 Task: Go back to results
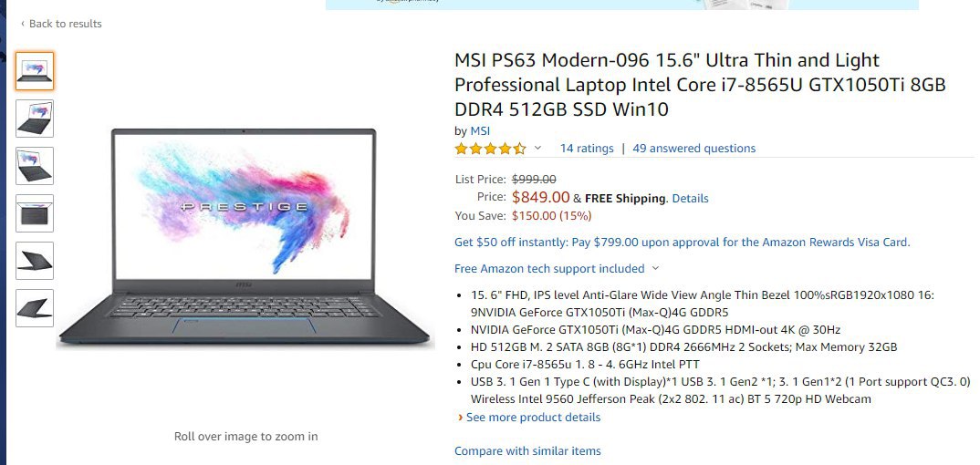61,24
